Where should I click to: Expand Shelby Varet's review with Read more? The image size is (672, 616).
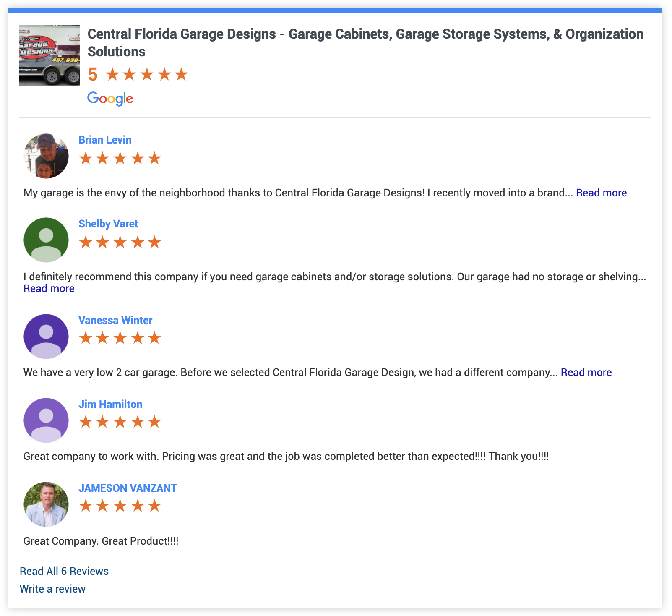[x=49, y=289]
